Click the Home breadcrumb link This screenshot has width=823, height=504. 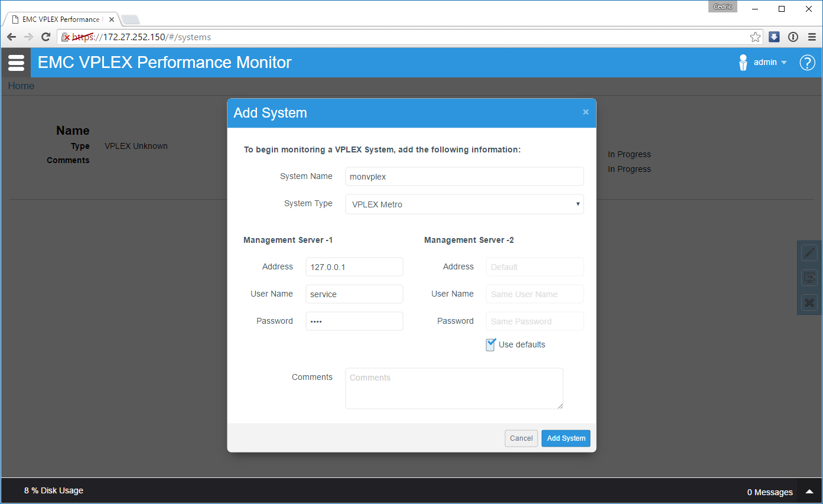[21, 86]
